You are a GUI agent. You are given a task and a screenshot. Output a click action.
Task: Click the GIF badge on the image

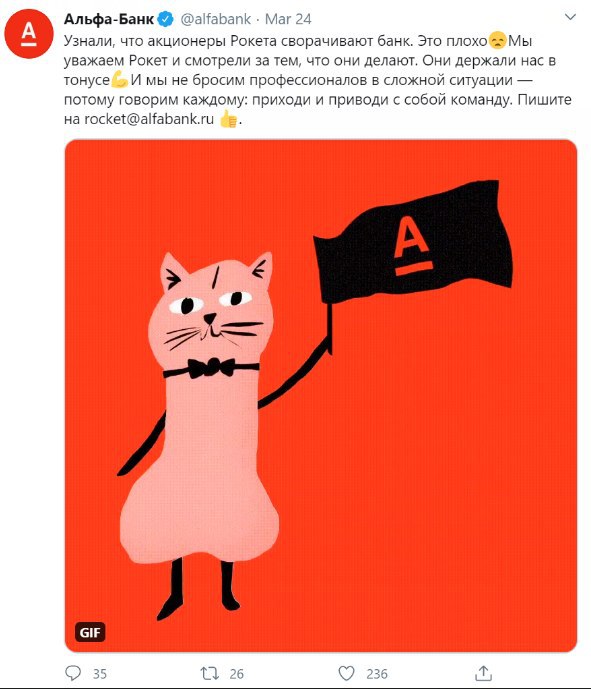point(90,632)
